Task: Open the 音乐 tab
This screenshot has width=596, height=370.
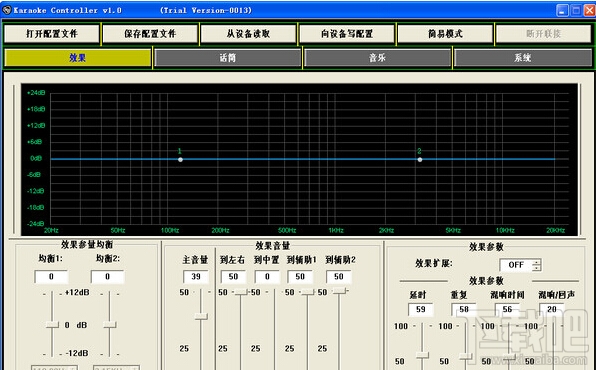Action: point(377,58)
